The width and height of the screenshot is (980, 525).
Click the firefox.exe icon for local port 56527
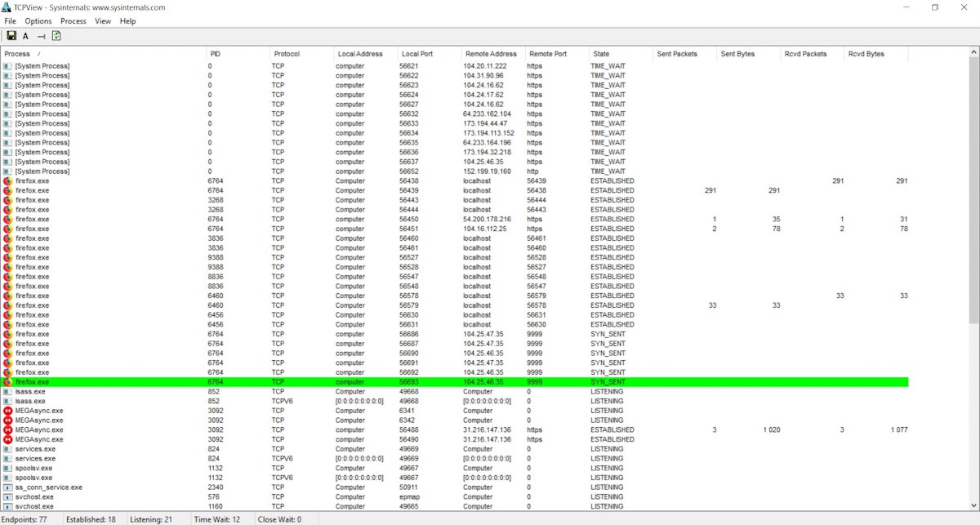coord(7,258)
